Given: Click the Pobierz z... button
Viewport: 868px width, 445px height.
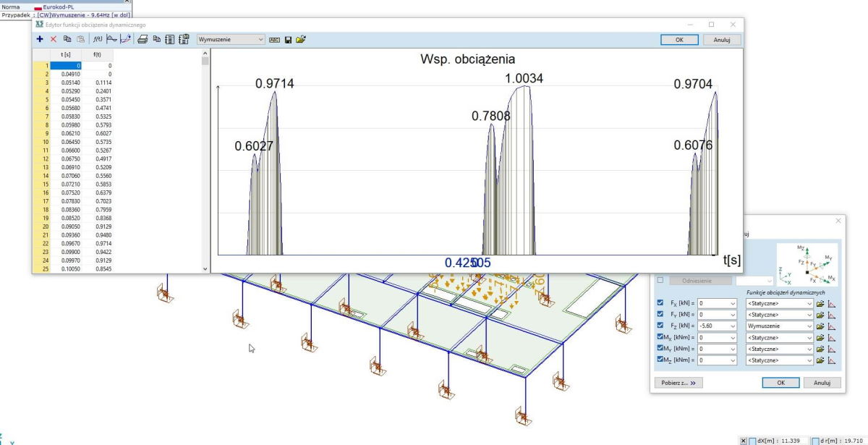Looking at the screenshot, I should [678, 382].
